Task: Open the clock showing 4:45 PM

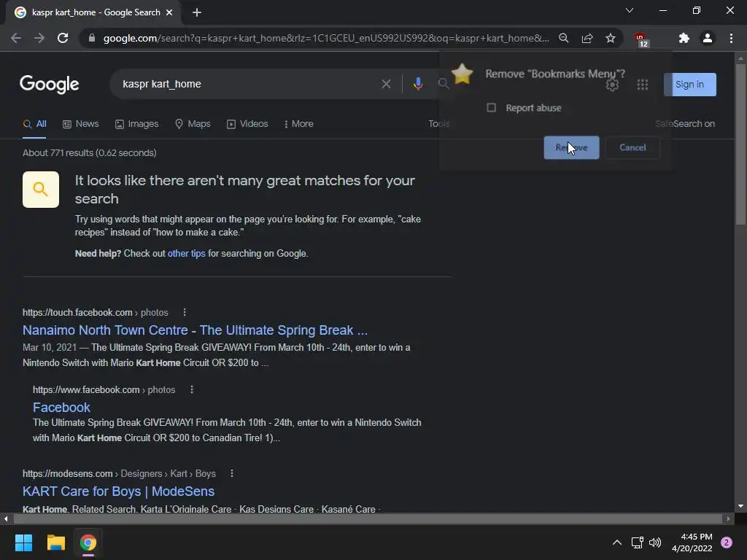Action: [x=692, y=542]
